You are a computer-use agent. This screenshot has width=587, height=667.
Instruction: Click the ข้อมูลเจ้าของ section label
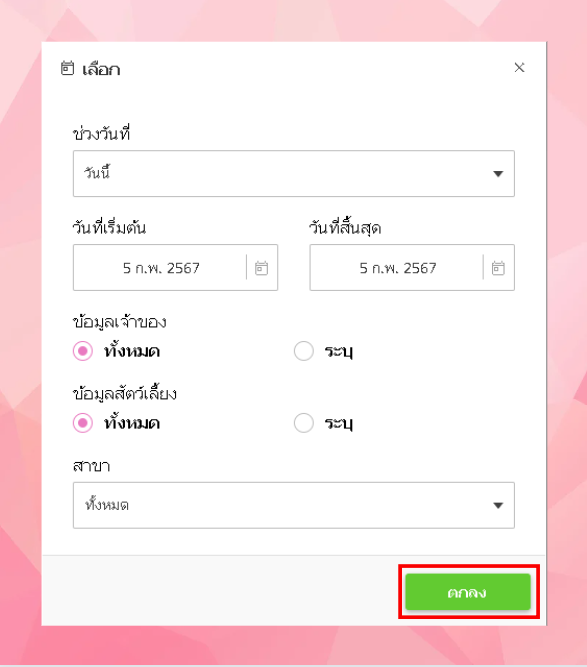tap(120, 322)
